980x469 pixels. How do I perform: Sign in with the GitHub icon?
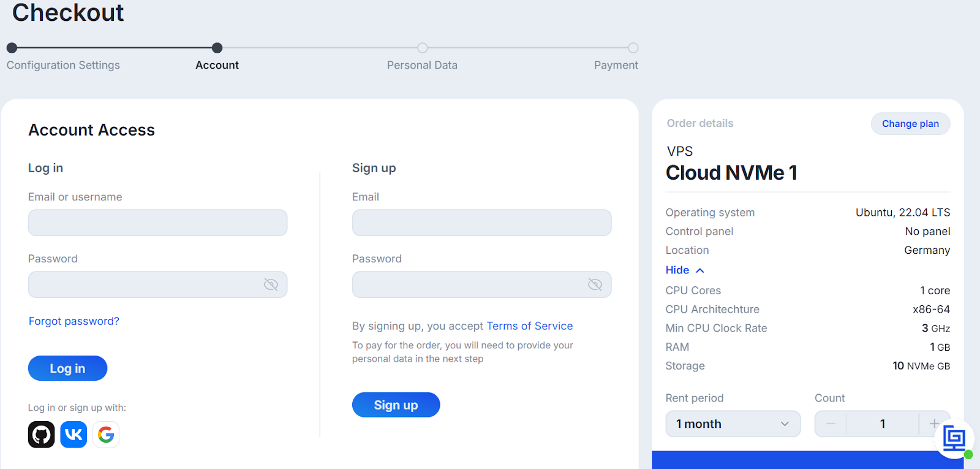coord(42,435)
